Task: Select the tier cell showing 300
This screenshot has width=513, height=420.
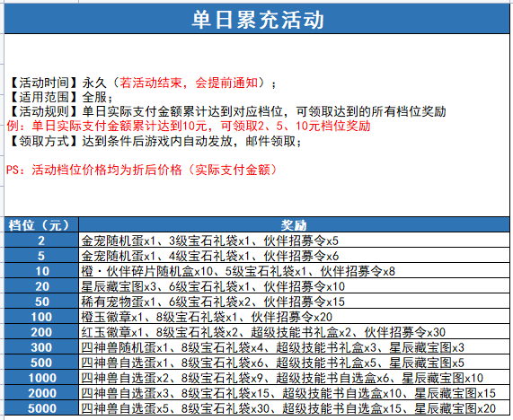Action: point(41,347)
